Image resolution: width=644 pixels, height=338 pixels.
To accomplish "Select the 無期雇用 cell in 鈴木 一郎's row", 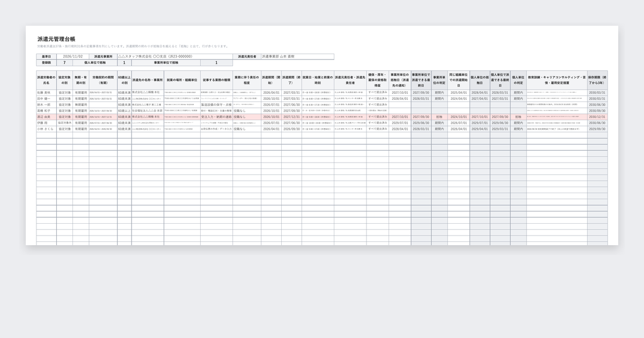I will (80, 105).
